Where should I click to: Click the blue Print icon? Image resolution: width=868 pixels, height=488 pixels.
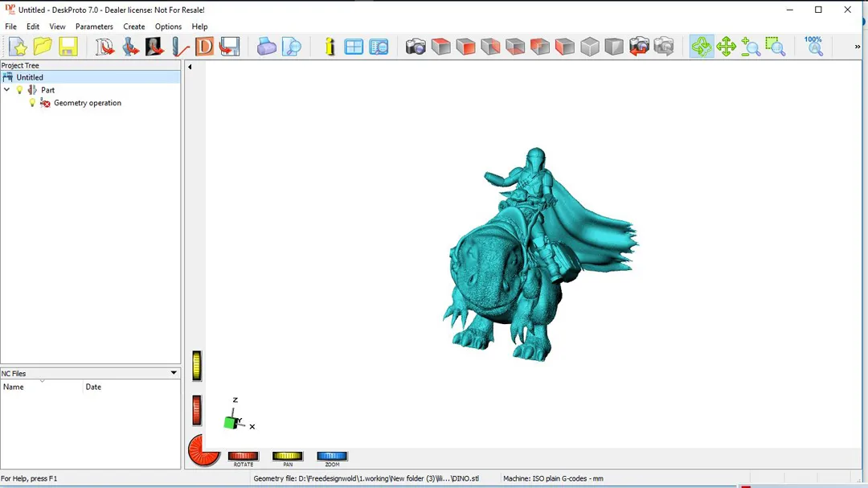coord(267,47)
